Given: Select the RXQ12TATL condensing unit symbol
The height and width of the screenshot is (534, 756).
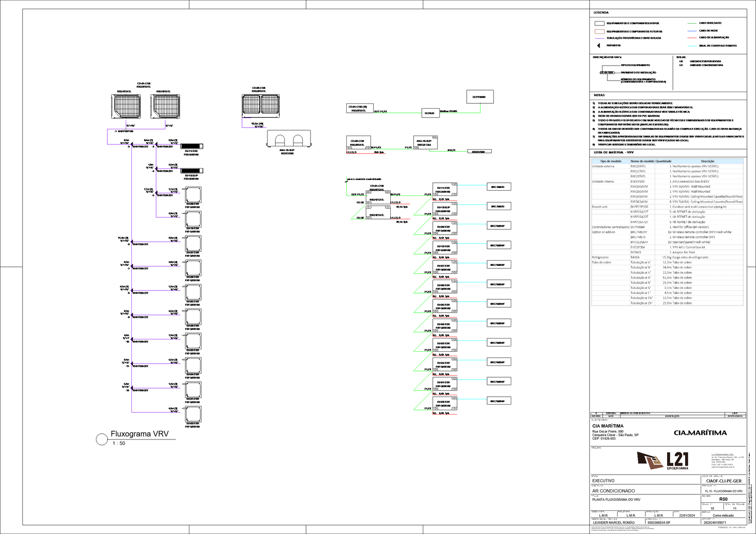Looking at the screenshot, I should [x=126, y=106].
